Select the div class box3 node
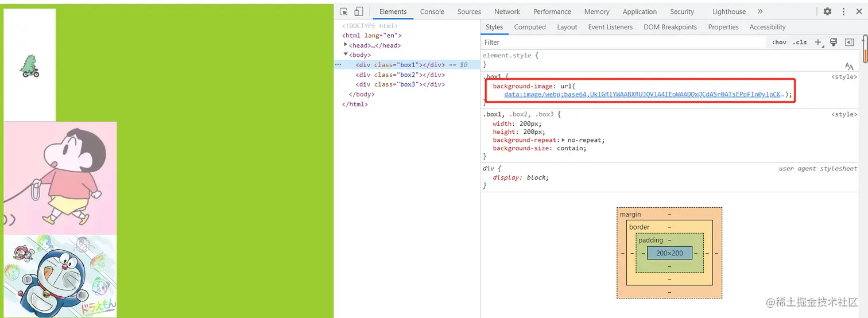The height and width of the screenshot is (318, 868). tap(400, 84)
